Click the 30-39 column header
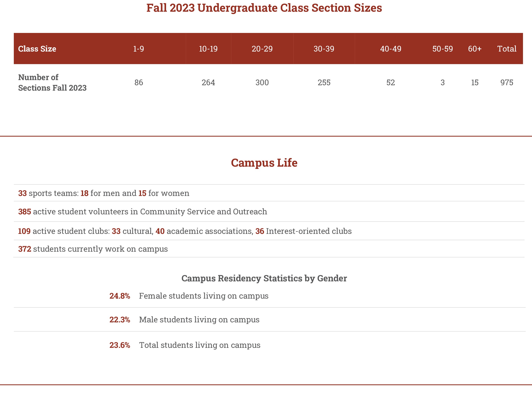 pos(324,49)
